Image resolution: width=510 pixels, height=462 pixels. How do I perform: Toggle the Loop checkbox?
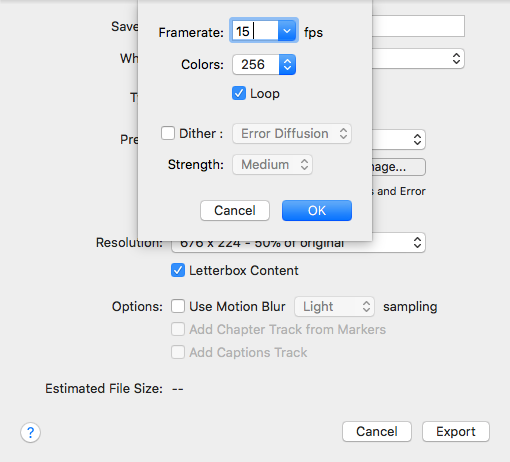tap(239, 93)
